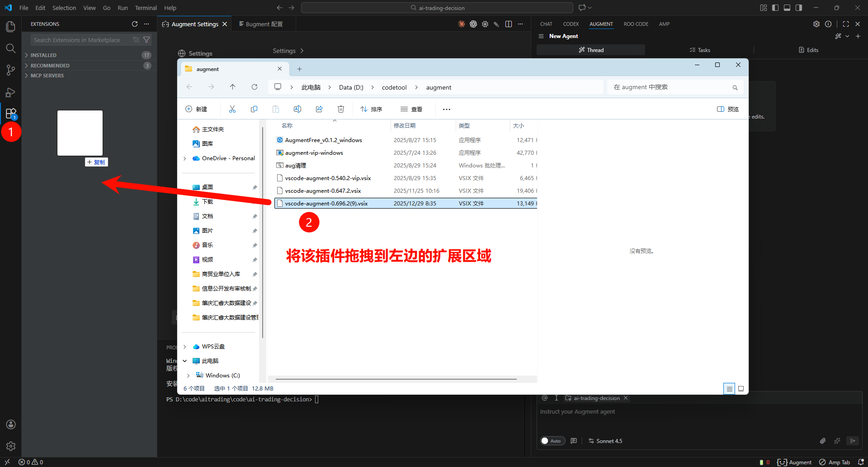868x467 pixels.
Task: Open Extensions panel more actions menu
Action: point(146,24)
